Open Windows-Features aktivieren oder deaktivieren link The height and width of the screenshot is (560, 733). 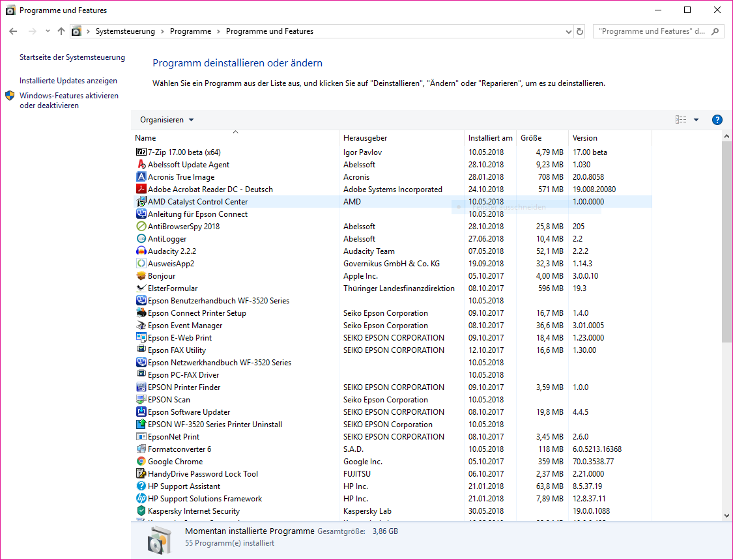pyautogui.click(x=69, y=100)
